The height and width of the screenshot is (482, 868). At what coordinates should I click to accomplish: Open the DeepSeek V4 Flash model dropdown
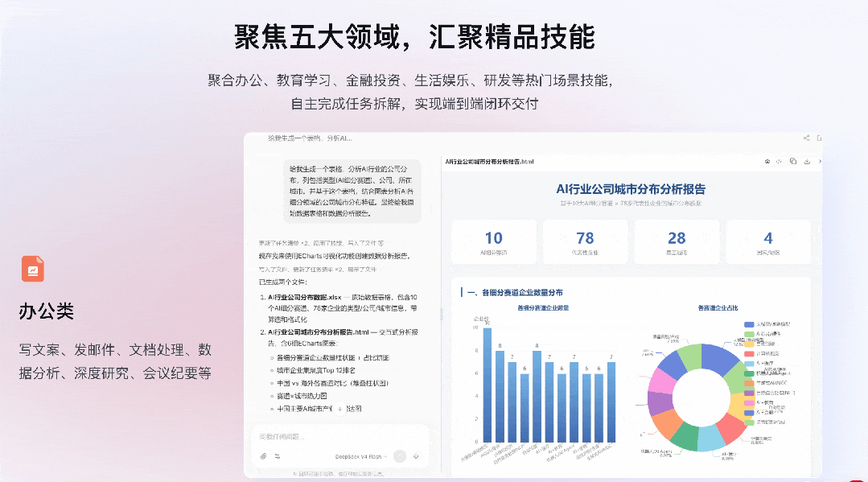(x=361, y=456)
